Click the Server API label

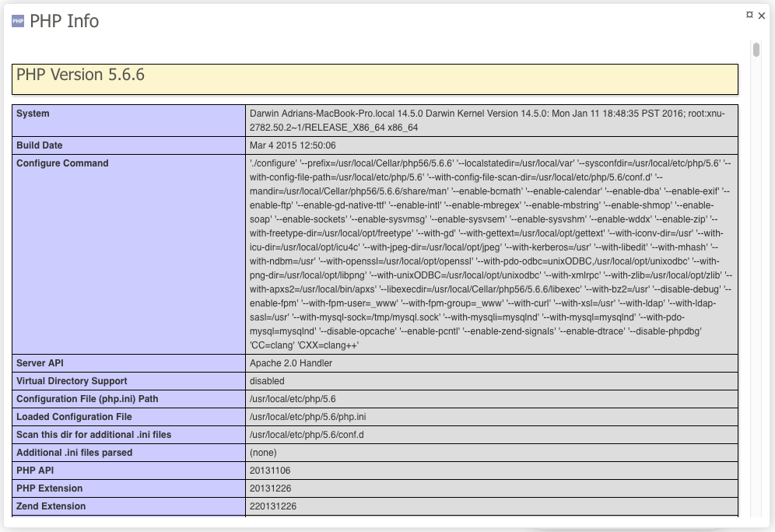[x=40, y=363]
